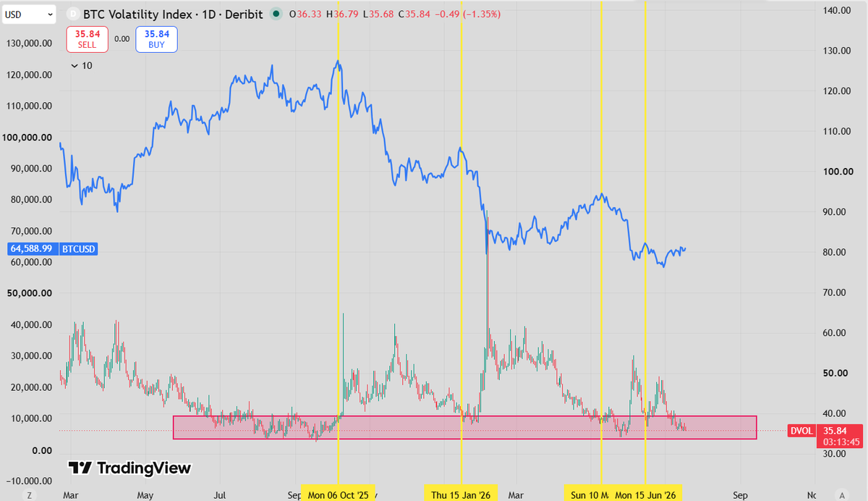Click the 130,000.00 label on the left price axis
This screenshot has height=501, width=868.
[30, 43]
